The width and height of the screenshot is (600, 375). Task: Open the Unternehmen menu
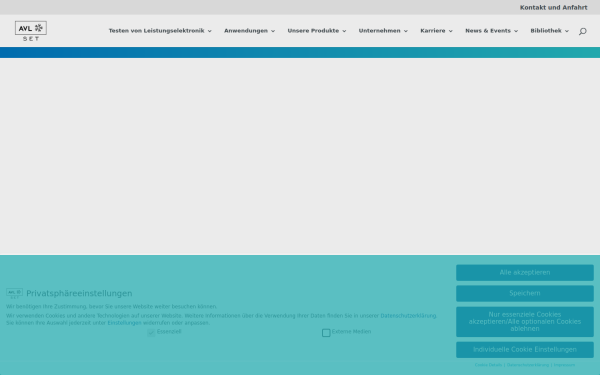[383, 31]
